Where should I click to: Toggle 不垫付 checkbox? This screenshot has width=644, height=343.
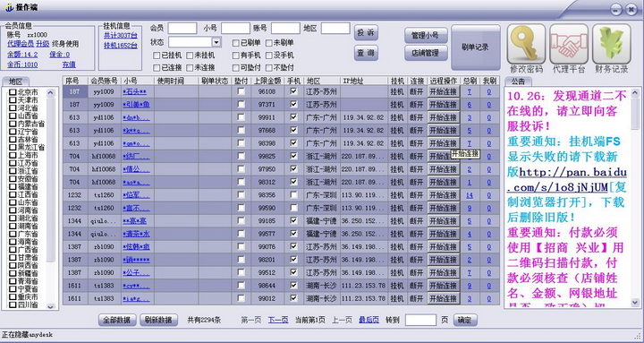(x=268, y=67)
